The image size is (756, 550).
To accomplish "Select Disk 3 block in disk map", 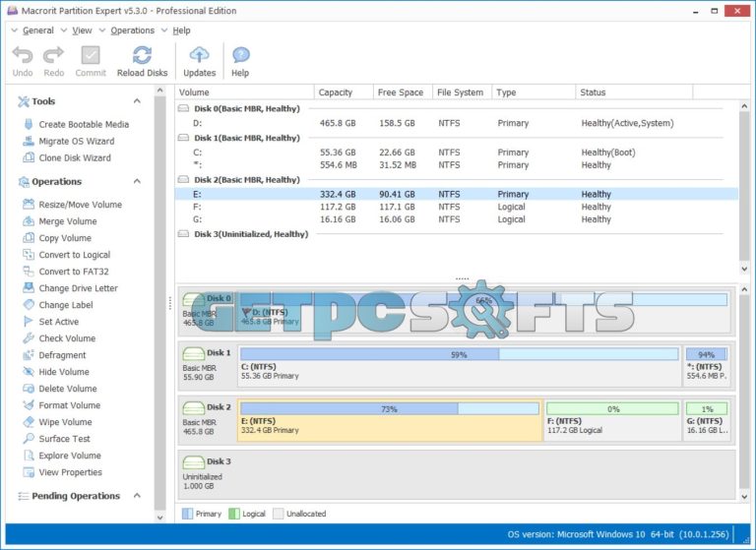I will [x=457, y=474].
